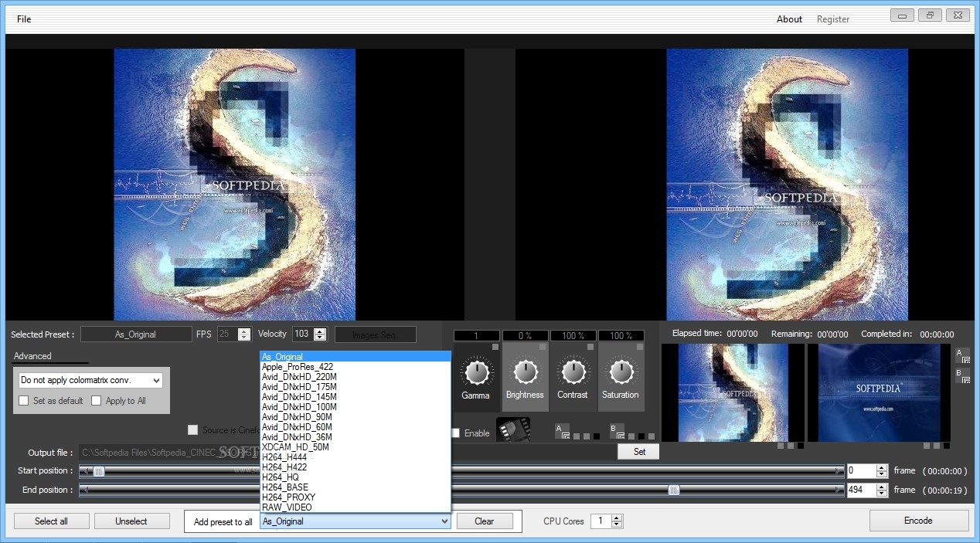Select the H264_BASE entry
Screen dimensions: 980x543
coord(356,487)
